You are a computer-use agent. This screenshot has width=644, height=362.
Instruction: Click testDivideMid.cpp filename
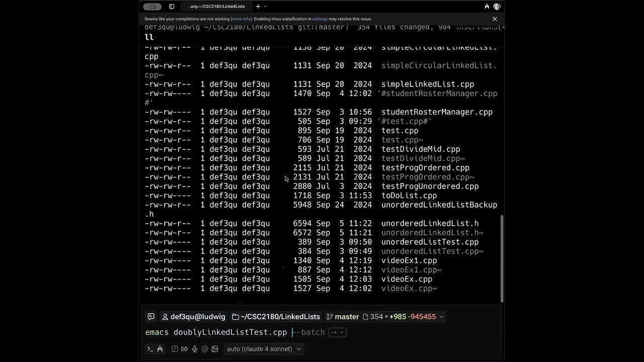pos(421,149)
